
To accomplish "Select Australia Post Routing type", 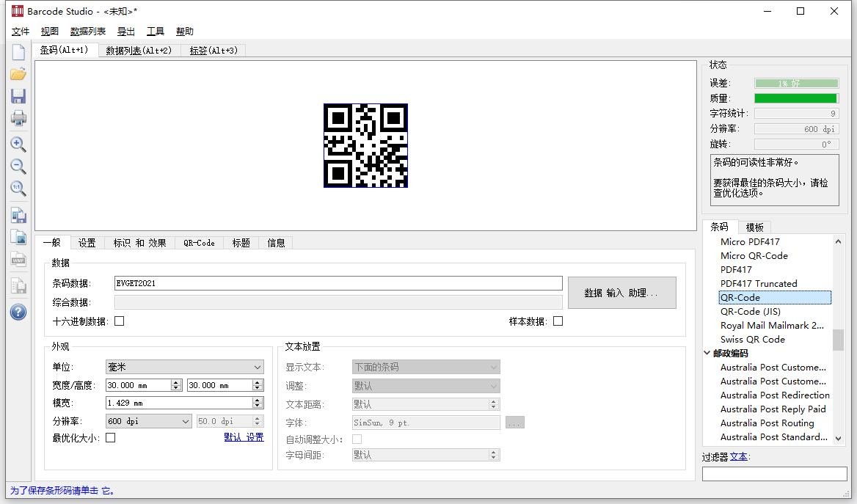I will point(767,423).
